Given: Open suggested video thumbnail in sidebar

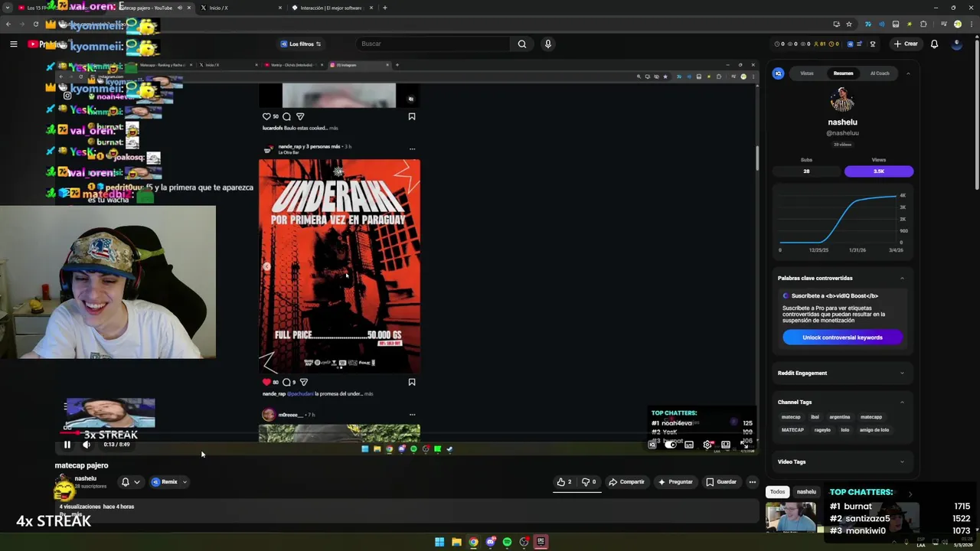Looking at the screenshot, I should [x=791, y=517].
